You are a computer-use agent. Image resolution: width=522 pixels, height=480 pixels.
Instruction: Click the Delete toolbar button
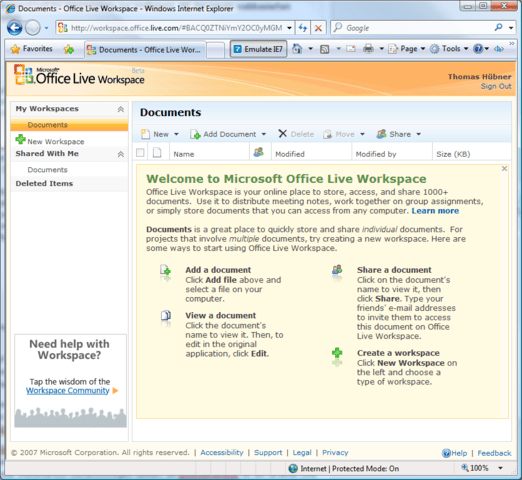(x=296, y=134)
